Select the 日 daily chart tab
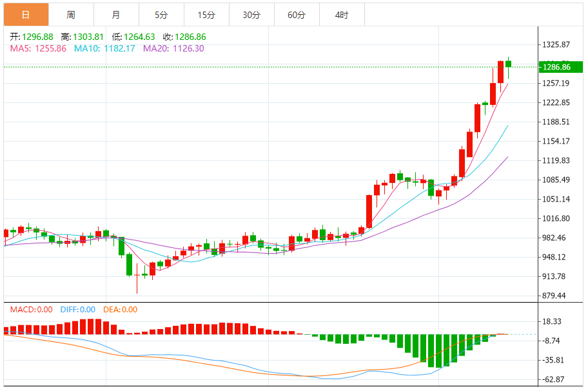Viewport: 588px width, 387px height. (26, 15)
